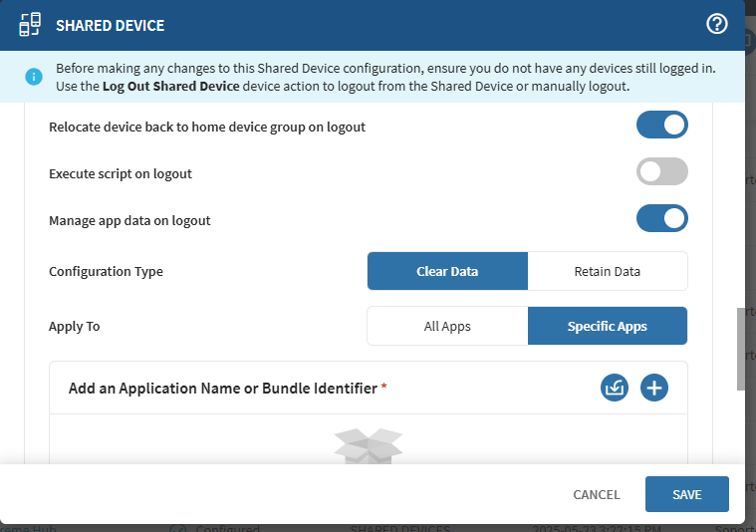Choose All Apps in Apply To
Viewport: 756px width, 532px height.
[447, 326]
